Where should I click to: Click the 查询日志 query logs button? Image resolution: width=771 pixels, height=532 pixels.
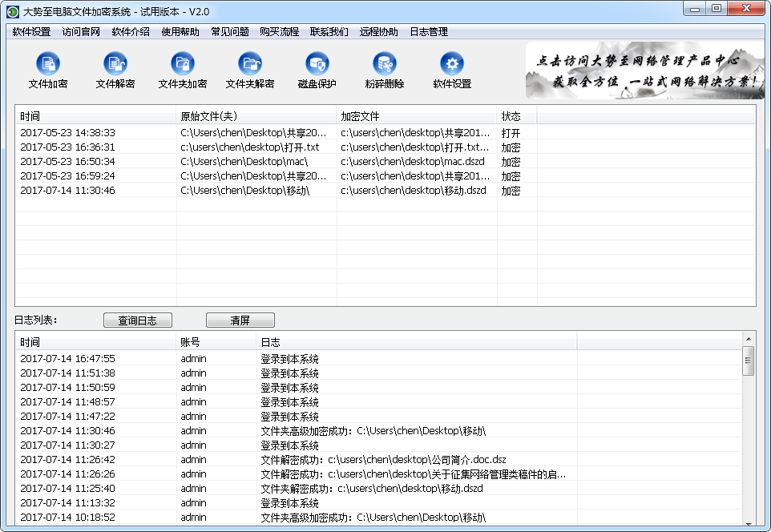138,320
